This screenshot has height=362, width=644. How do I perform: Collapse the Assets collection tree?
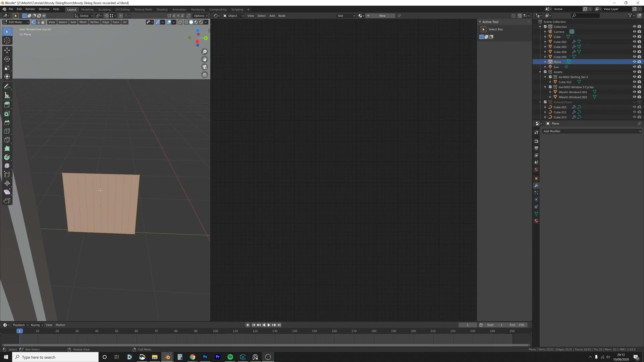click(540, 72)
